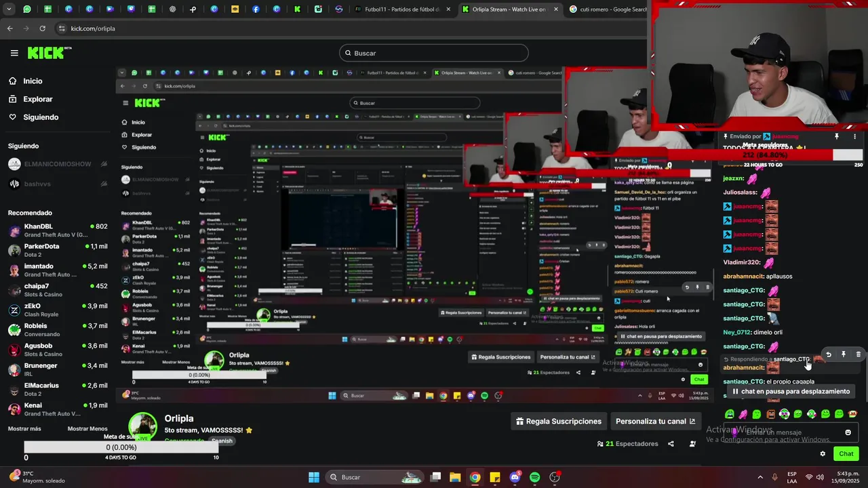Close the Futbol11 tab

(x=448, y=9)
